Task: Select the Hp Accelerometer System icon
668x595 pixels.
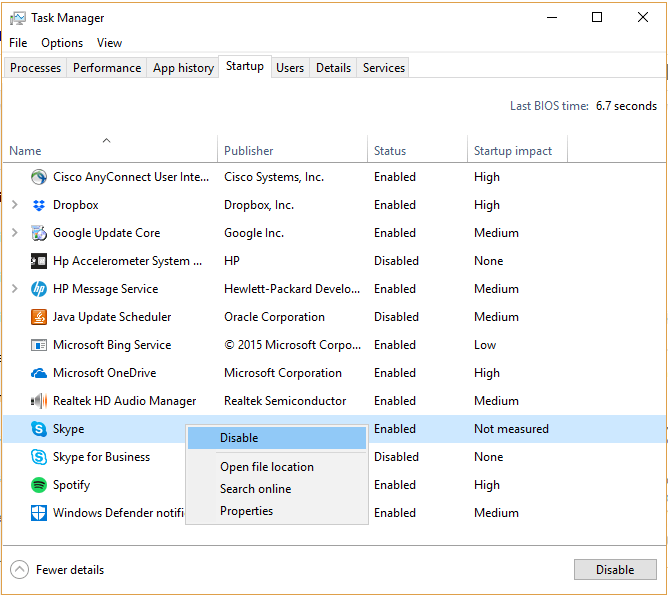Action: pos(39,261)
